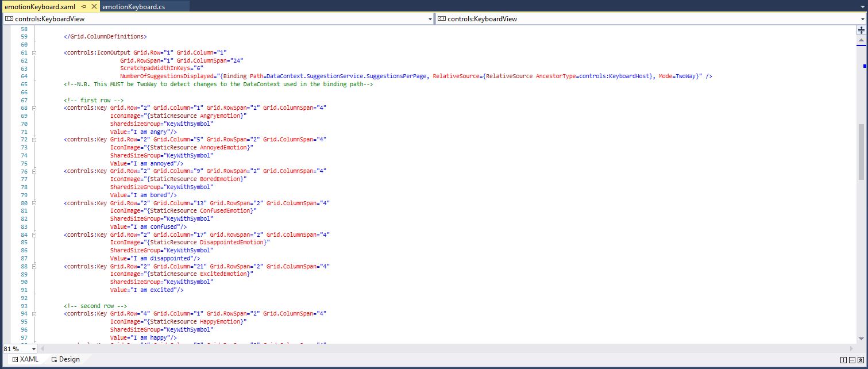Collapse the HappyEmotion Key element outline
868x369 pixels.
point(34,314)
